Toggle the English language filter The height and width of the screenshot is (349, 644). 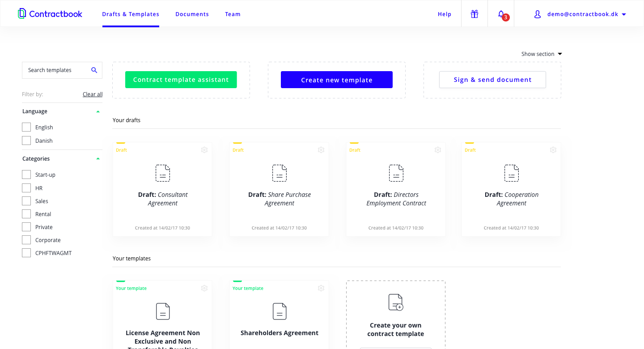(26, 127)
